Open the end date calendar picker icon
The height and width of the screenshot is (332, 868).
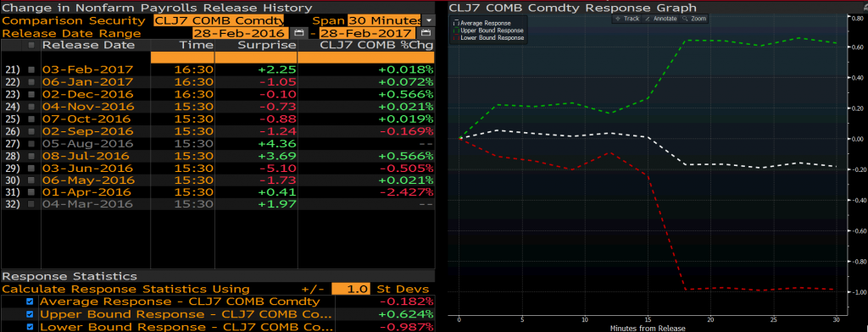coord(426,33)
